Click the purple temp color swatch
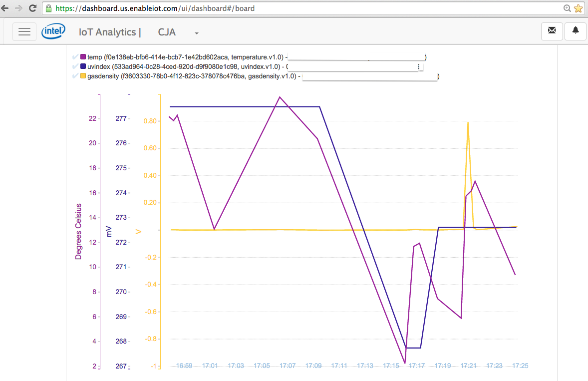Image resolution: width=588 pixels, height=381 pixels. tap(83, 57)
